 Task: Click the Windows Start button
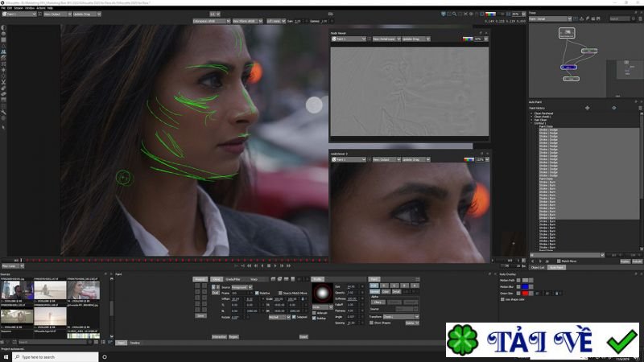(5, 356)
